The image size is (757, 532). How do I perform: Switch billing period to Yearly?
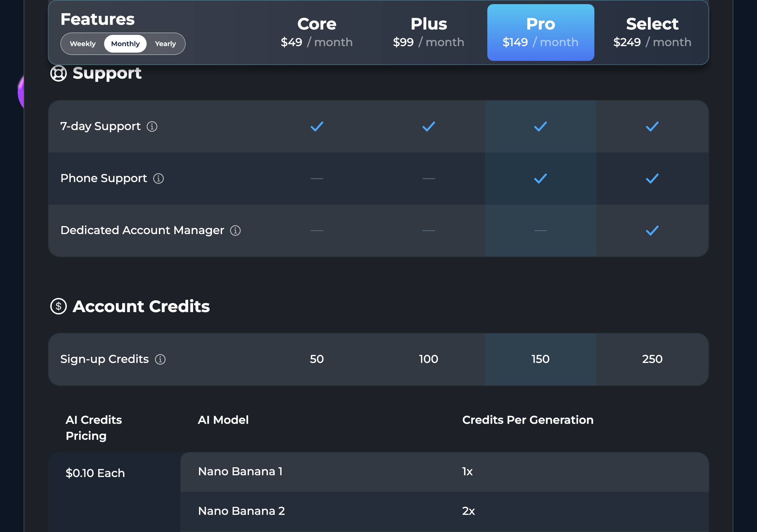pos(166,44)
